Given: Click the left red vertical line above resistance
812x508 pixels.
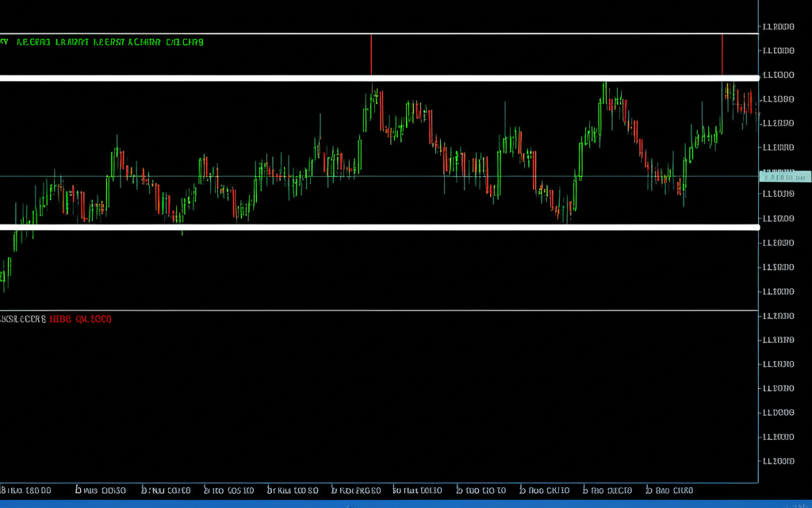Looking at the screenshot, I should pos(371,54).
